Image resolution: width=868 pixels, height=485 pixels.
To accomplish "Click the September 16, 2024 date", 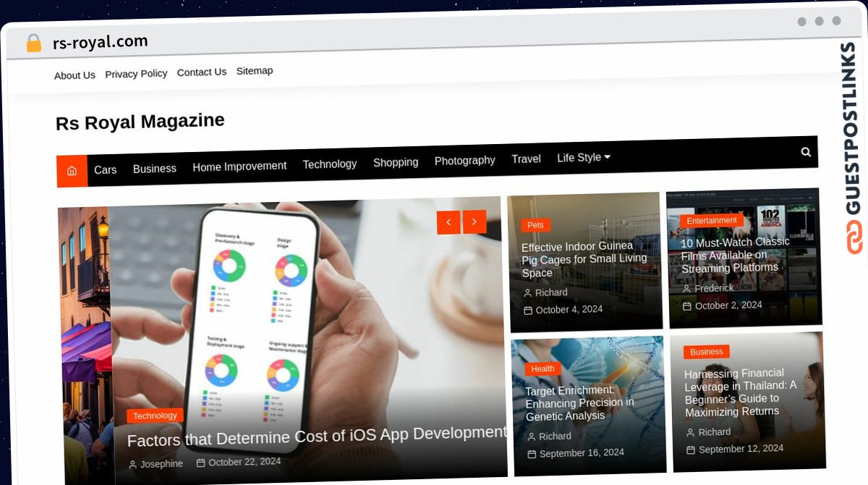I will coord(582,453).
